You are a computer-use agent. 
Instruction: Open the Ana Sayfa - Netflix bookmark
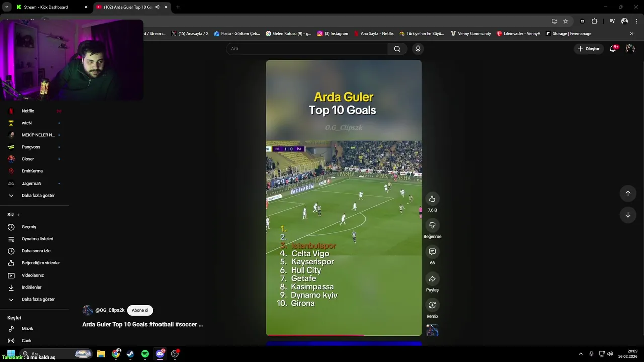click(x=374, y=34)
